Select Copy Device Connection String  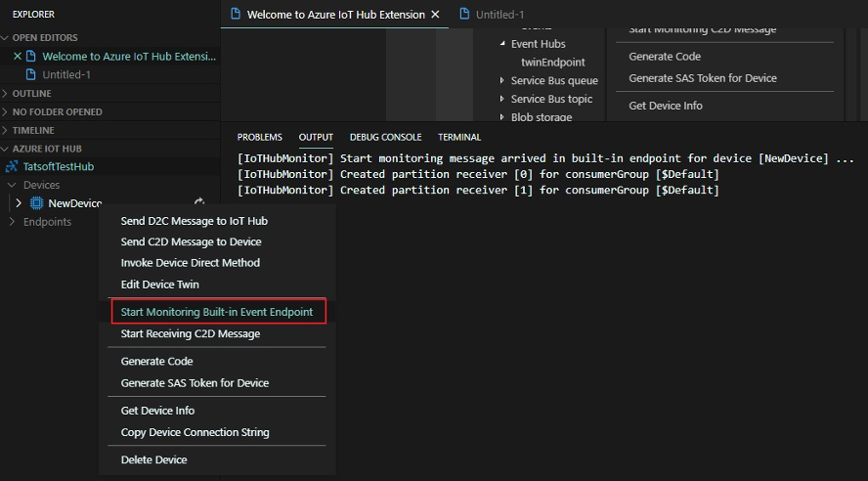pyautogui.click(x=195, y=432)
